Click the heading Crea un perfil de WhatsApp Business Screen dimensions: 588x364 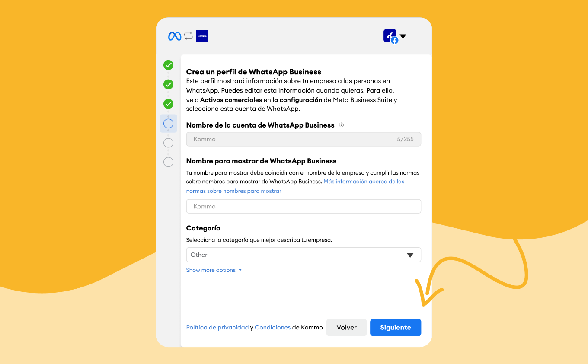coord(254,72)
